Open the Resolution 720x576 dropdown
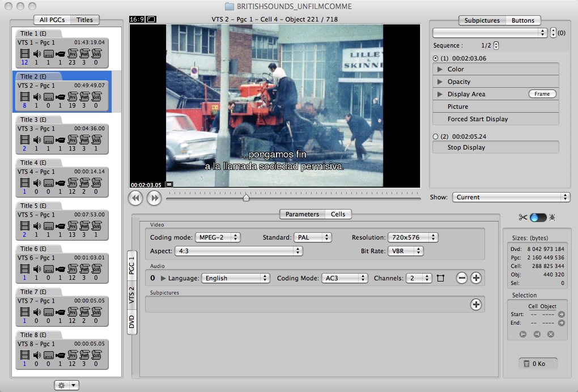Screen dimensions: 578x392 click(413, 237)
